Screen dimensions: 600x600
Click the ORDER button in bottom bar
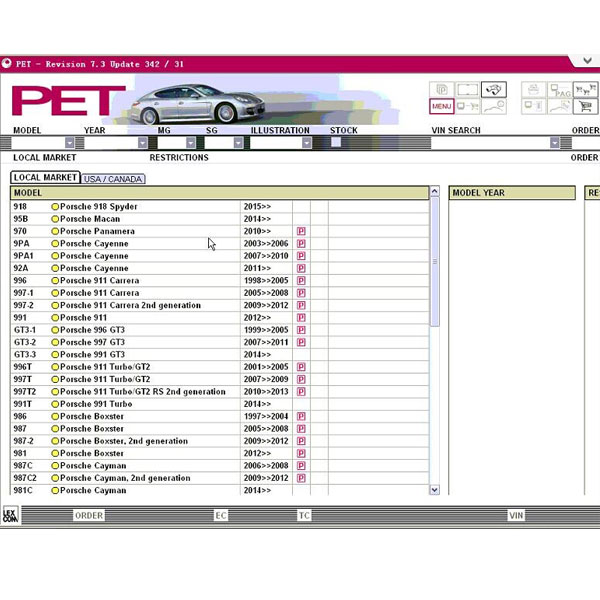coord(88,516)
